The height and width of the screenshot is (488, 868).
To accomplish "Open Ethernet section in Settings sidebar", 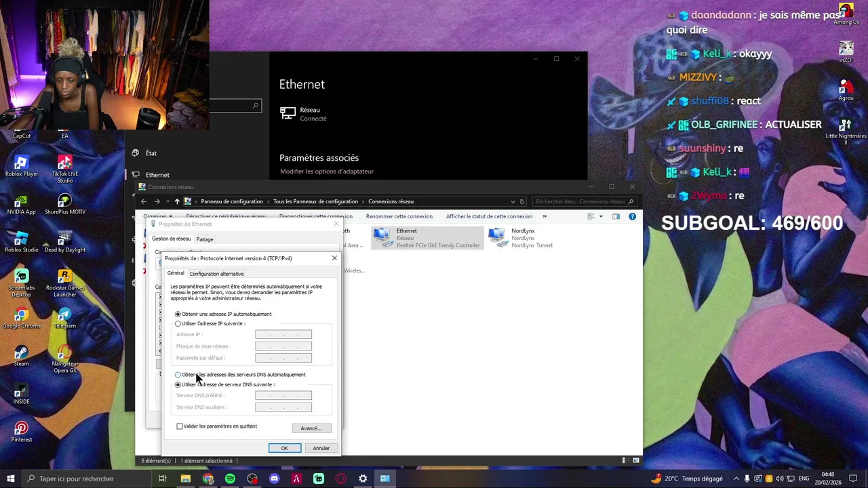I will (x=157, y=175).
